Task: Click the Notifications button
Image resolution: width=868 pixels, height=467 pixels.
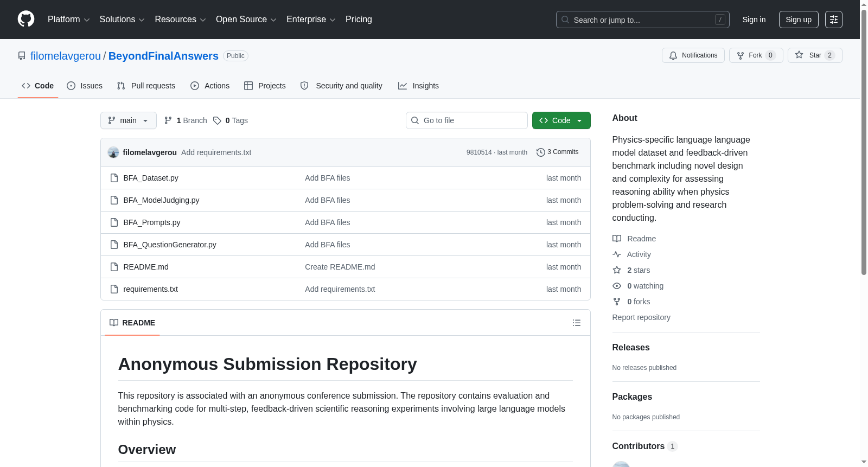Action: click(x=693, y=55)
